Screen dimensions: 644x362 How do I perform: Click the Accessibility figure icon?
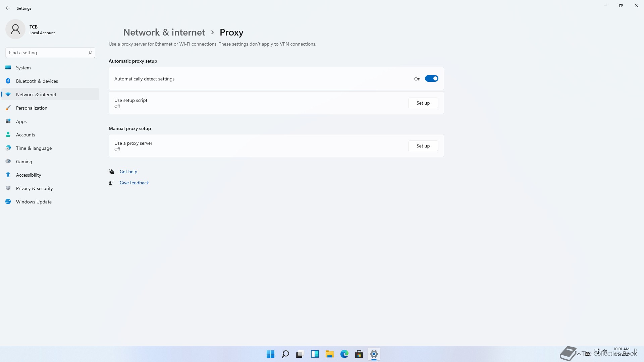coord(8,175)
